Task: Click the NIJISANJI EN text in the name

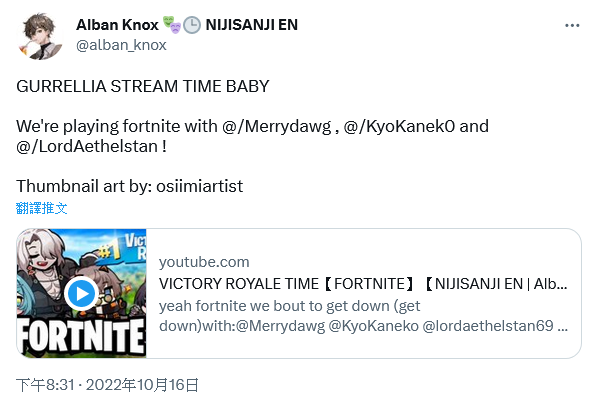Action: pos(252,25)
